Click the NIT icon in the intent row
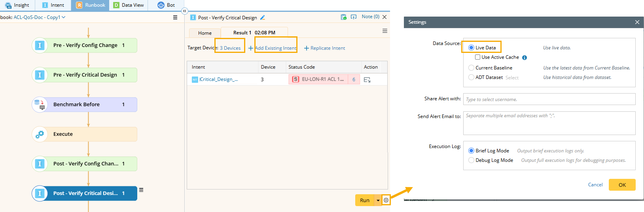644x212 pixels. point(195,80)
